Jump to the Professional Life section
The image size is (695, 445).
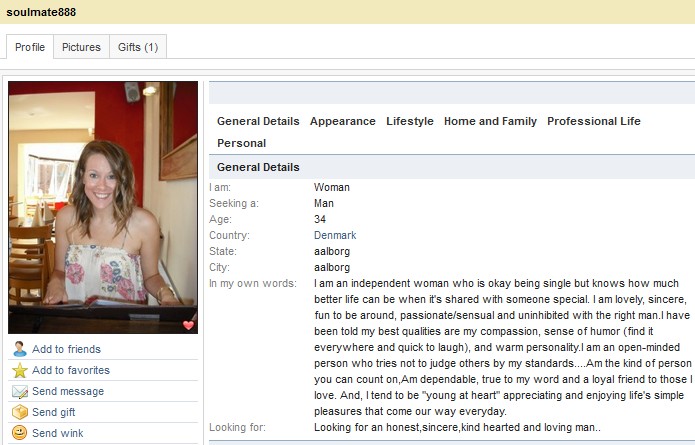(593, 121)
